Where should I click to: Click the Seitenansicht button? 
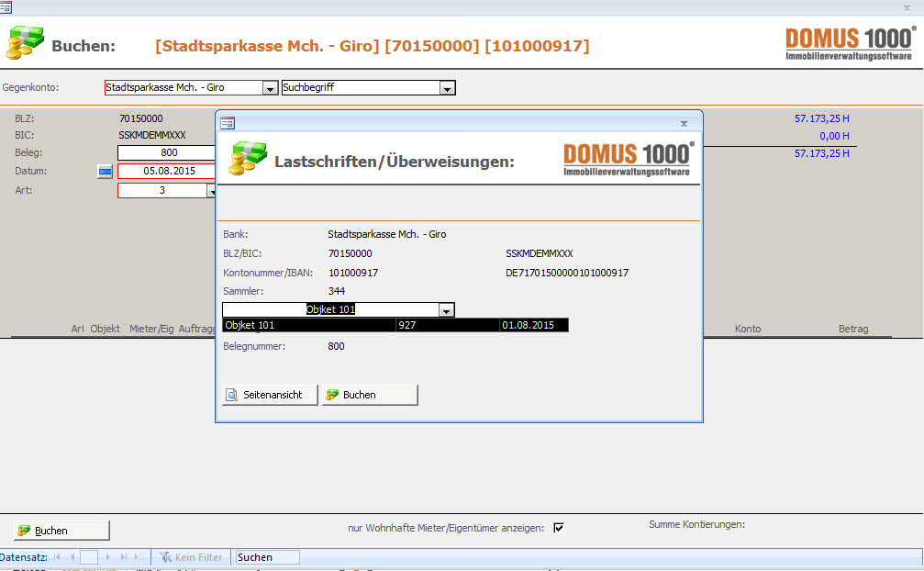coord(270,395)
